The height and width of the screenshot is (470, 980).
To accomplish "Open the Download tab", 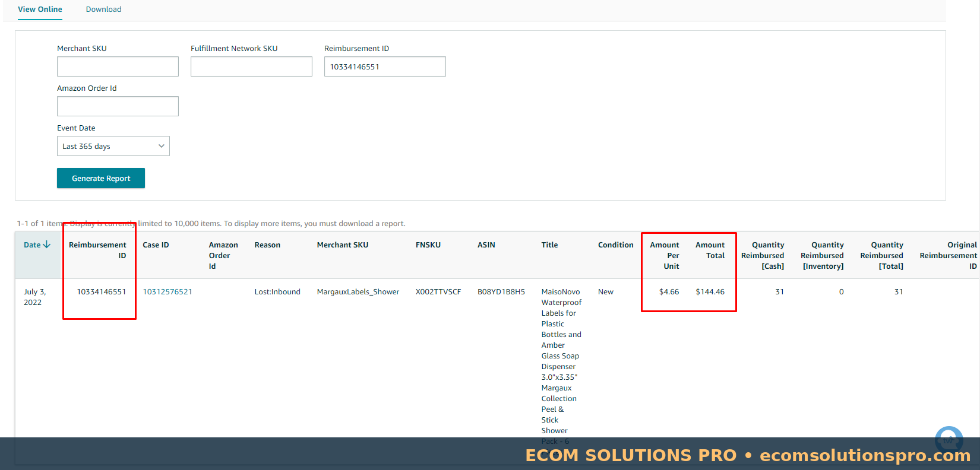I will 103,9.
